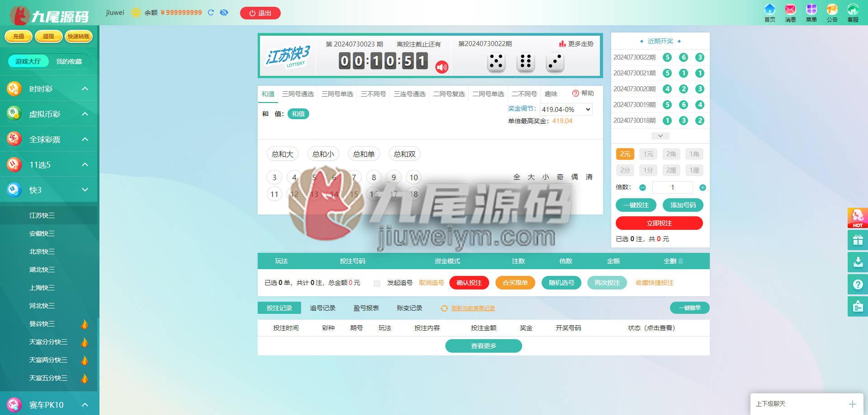868x415 pixels.
Task: Hide balance with the eye icon
Action: click(224, 13)
